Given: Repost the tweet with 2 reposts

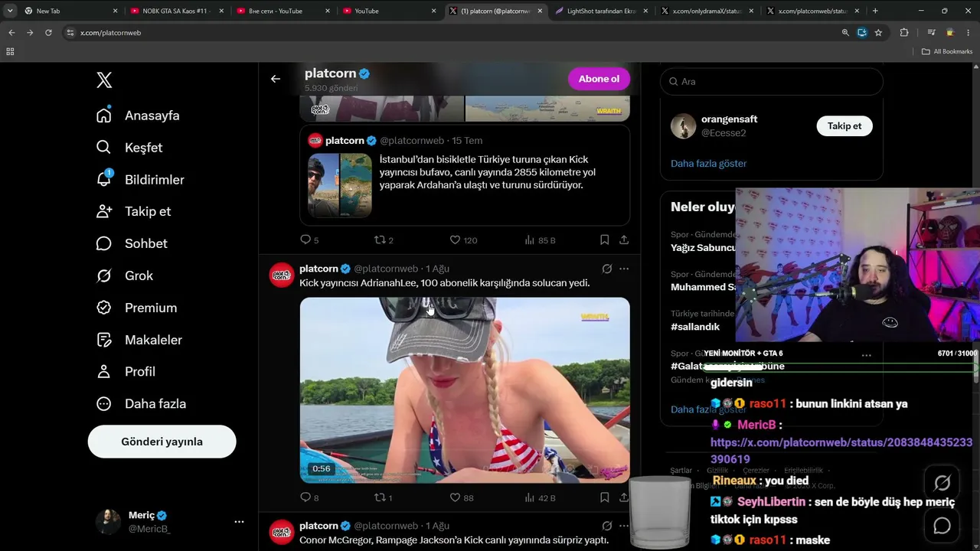Looking at the screenshot, I should (x=384, y=240).
